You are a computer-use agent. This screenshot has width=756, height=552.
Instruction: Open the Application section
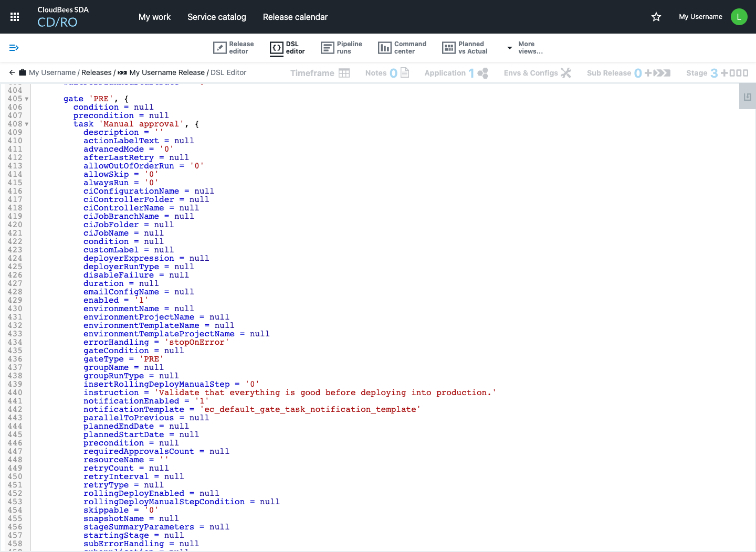[x=456, y=73]
